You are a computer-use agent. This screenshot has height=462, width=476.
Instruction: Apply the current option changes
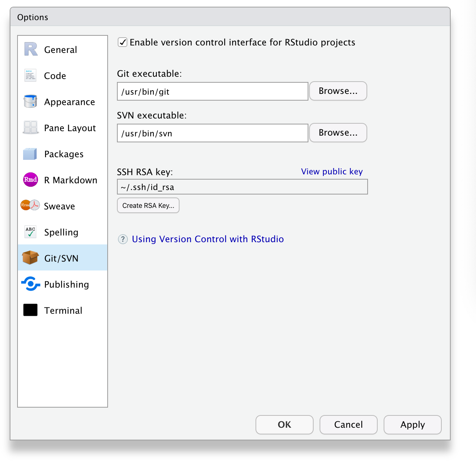tap(413, 425)
